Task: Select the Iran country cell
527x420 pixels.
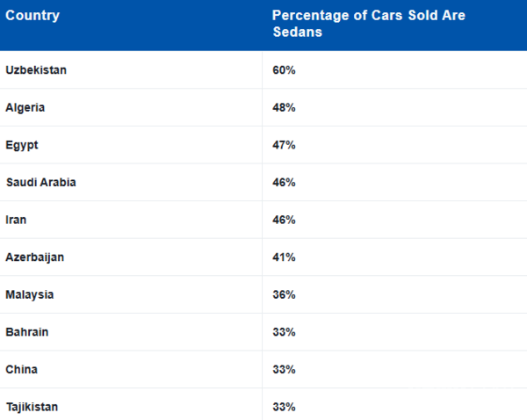Action: 16,220
